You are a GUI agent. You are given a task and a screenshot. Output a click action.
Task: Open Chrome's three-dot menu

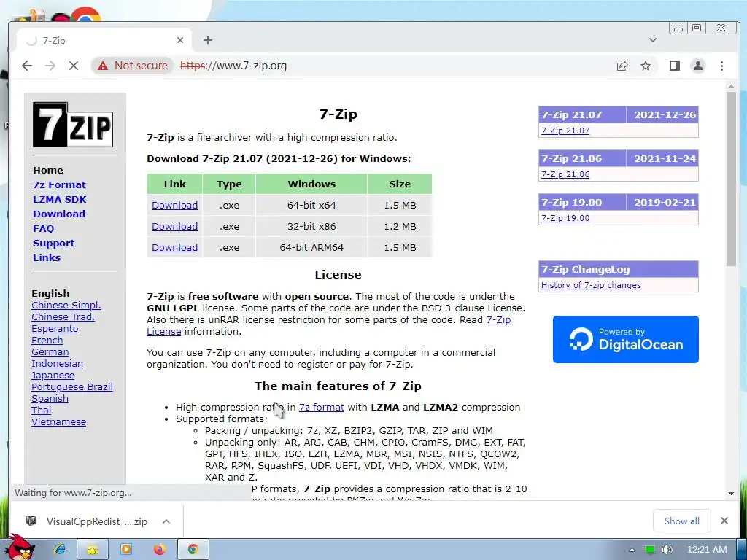coord(721,66)
